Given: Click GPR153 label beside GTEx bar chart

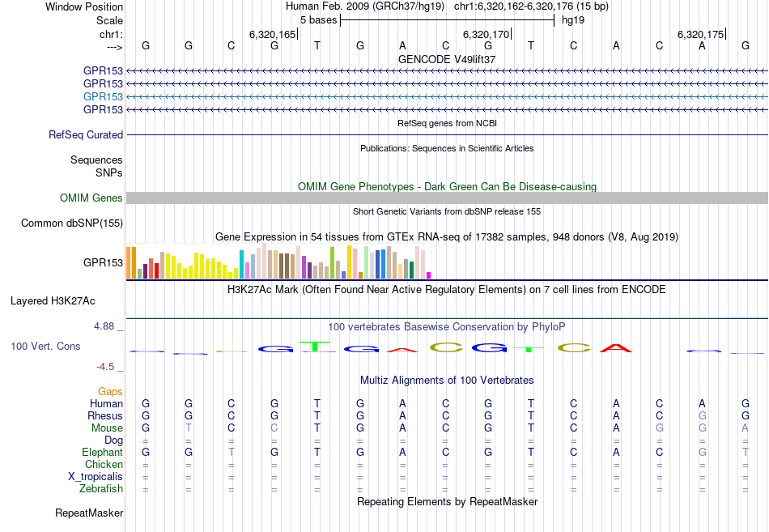Looking at the screenshot, I should 103,262.
